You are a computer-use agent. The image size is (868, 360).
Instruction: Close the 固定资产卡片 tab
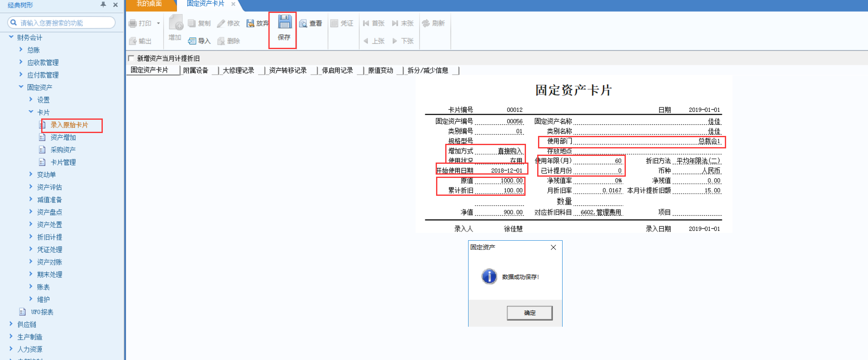(x=233, y=4)
